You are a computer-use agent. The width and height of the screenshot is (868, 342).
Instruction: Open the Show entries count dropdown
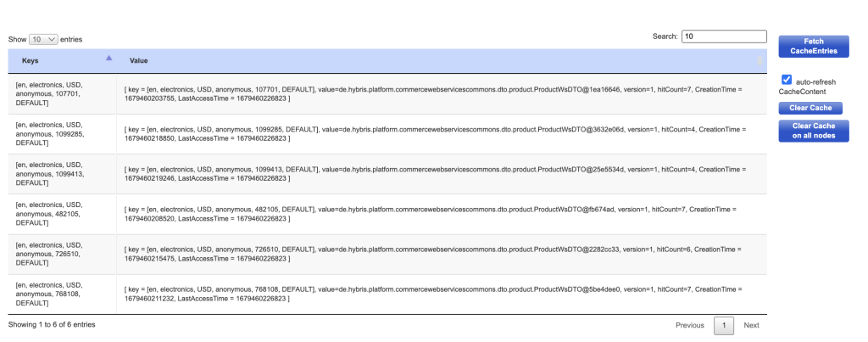tap(43, 39)
